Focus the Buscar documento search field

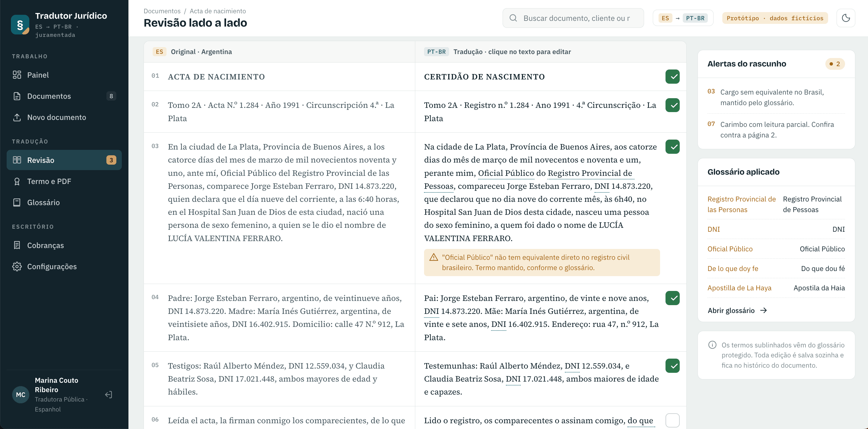click(x=573, y=18)
